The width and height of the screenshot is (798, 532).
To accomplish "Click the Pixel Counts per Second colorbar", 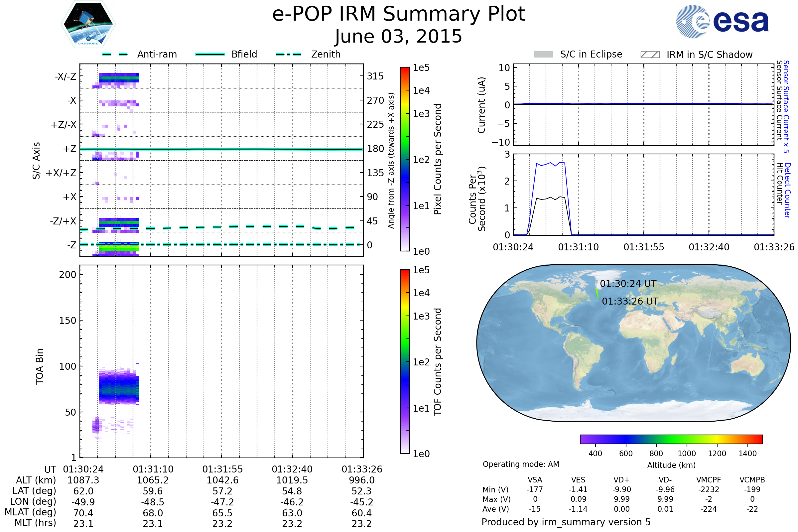I will point(405,159).
